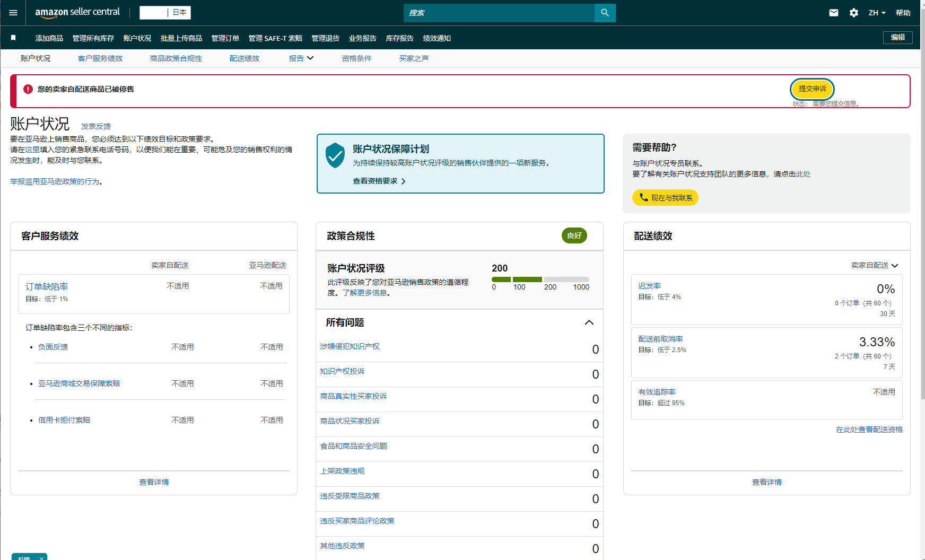
Task: Open 业务报告 menu item
Action: 363,38
